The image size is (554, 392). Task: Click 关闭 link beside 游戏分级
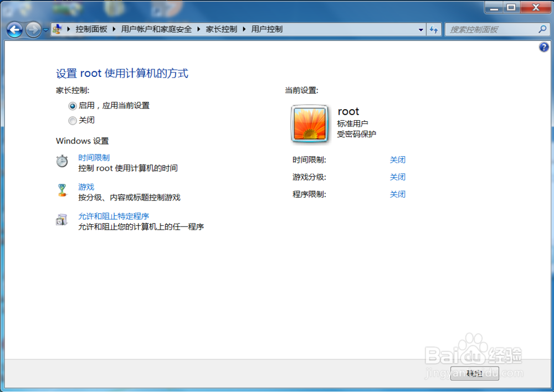click(x=397, y=177)
